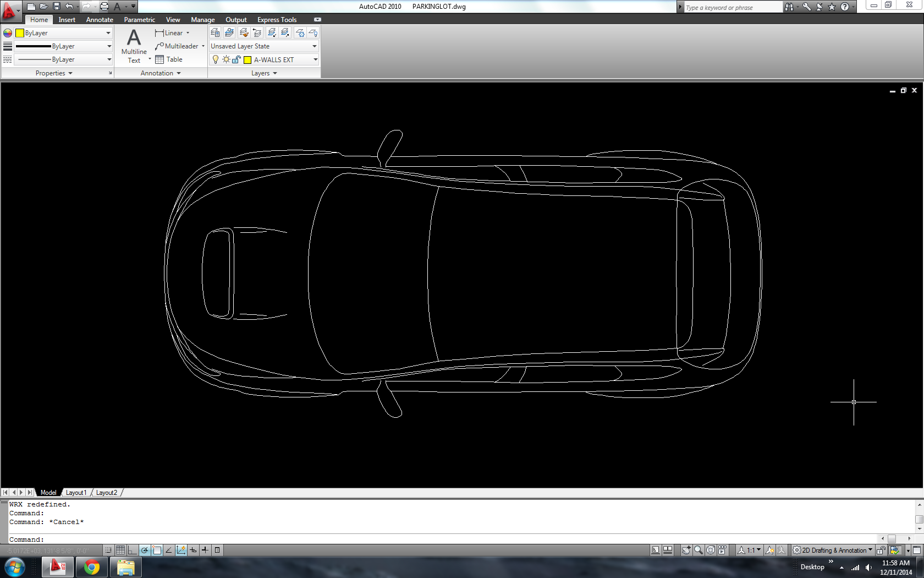Click the Lineweight icon in Properties panel
924x578 pixels.
pyautogui.click(x=8, y=46)
